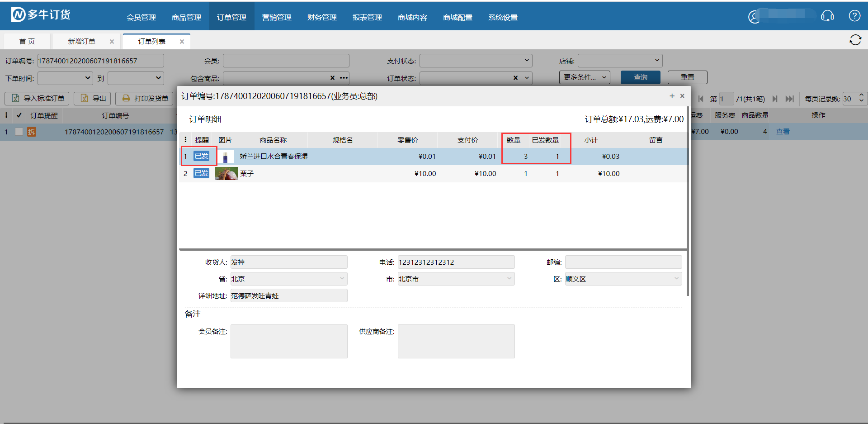The image size is (868, 424).
Task: Toggle select-all checkmark in list header
Action: [19, 115]
